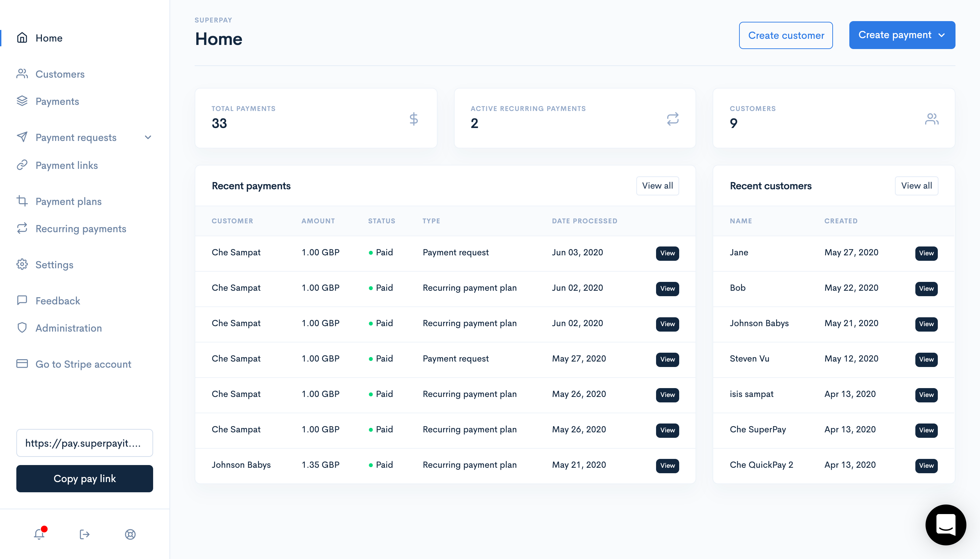
Task: Click the pay link input field
Action: pos(84,443)
